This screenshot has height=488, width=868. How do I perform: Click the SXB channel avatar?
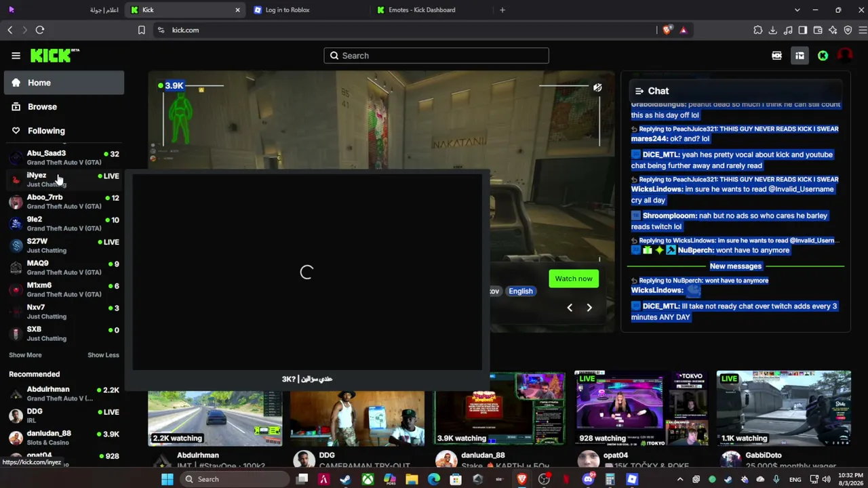pos(16,333)
